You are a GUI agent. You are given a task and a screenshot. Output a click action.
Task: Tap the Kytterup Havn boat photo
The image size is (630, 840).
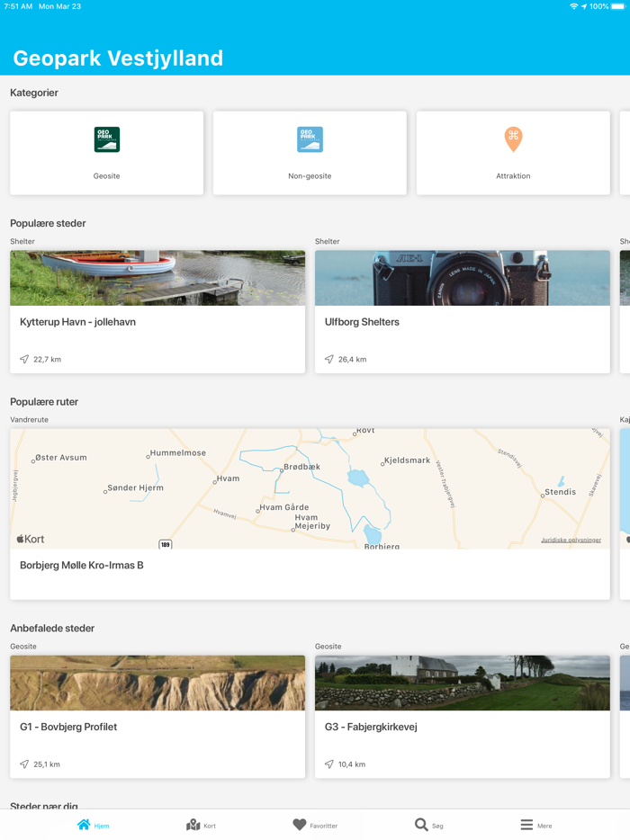pos(157,278)
